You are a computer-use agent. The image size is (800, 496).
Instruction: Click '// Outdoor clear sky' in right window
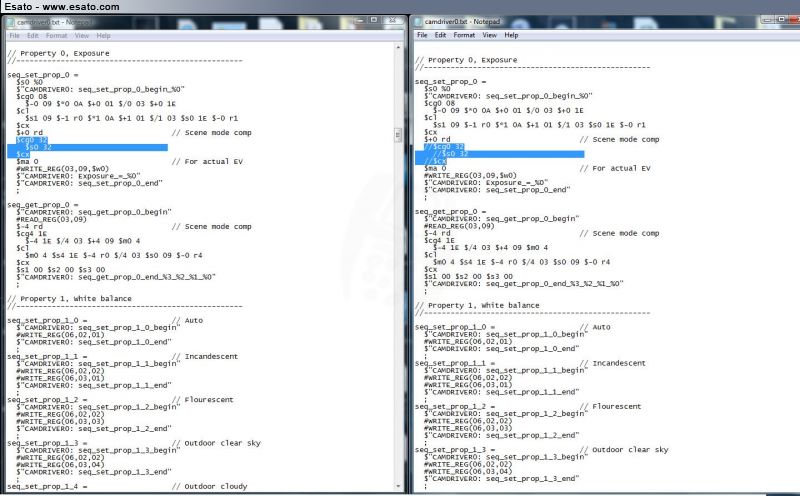pyautogui.click(x=623, y=450)
